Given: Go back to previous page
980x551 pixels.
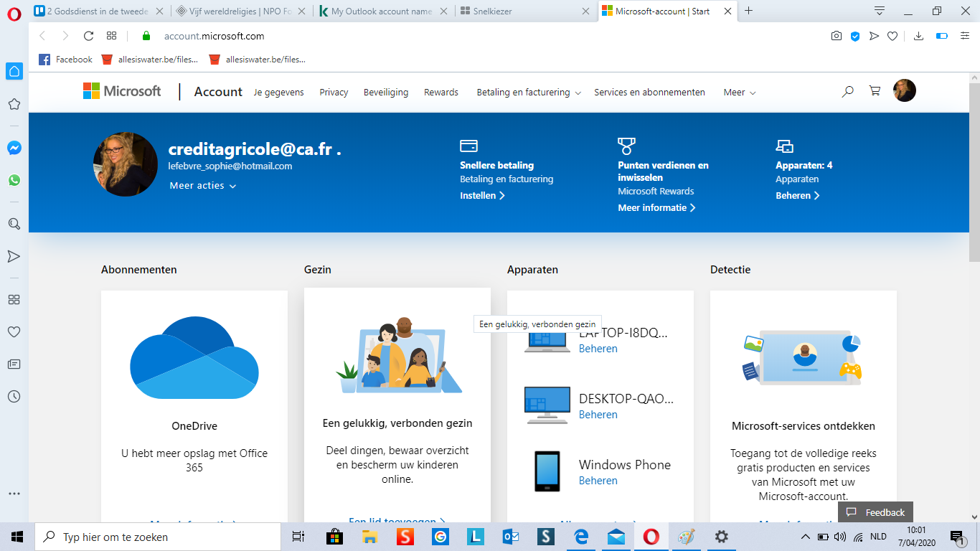Looking at the screenshot, I should pos(42,36).
